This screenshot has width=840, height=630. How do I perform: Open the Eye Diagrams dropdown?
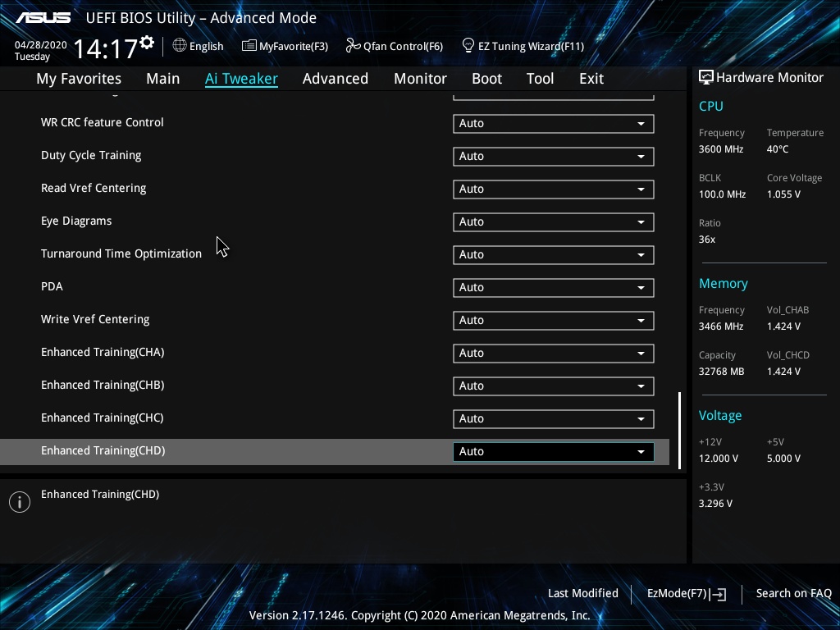[554, 221]
